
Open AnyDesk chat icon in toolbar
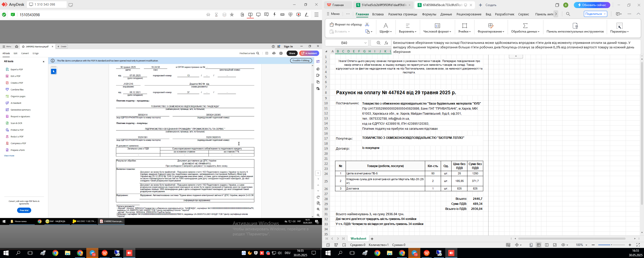(x=266, y=15)
